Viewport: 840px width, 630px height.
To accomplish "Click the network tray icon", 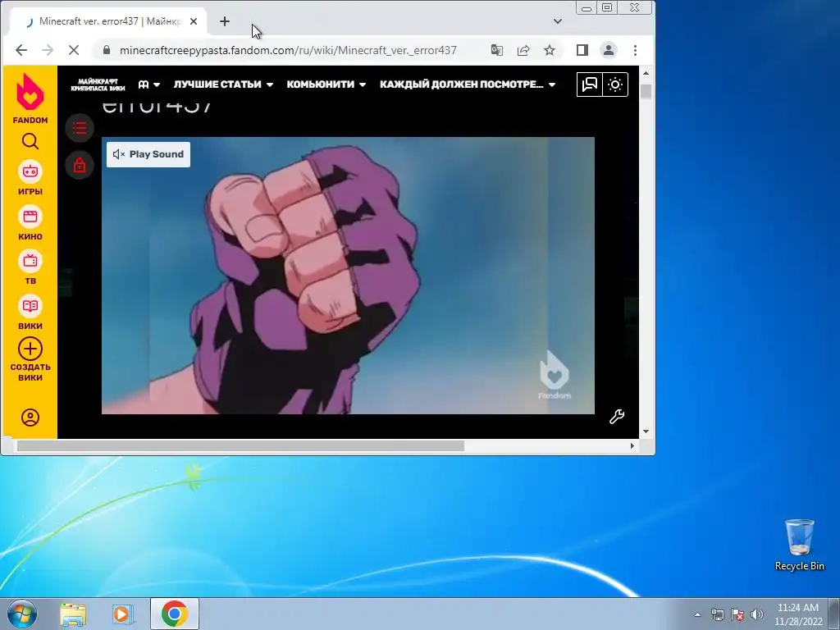I will (717, 614).
